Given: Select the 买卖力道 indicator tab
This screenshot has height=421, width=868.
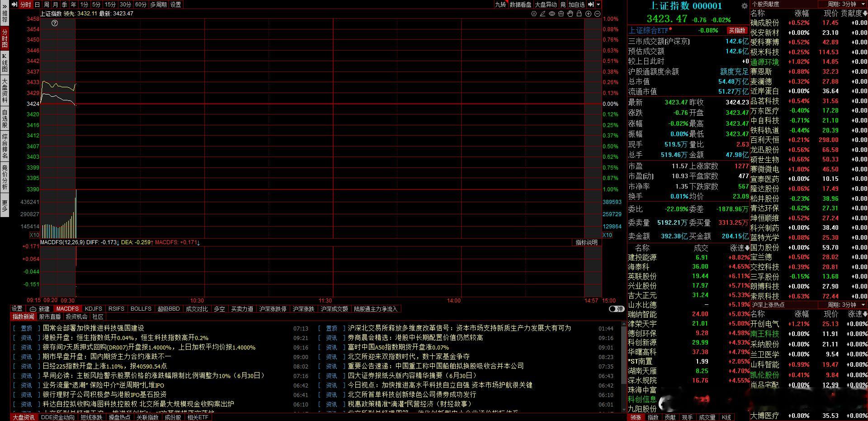Looking at the screenshot, I should click(x=242, y=309).
